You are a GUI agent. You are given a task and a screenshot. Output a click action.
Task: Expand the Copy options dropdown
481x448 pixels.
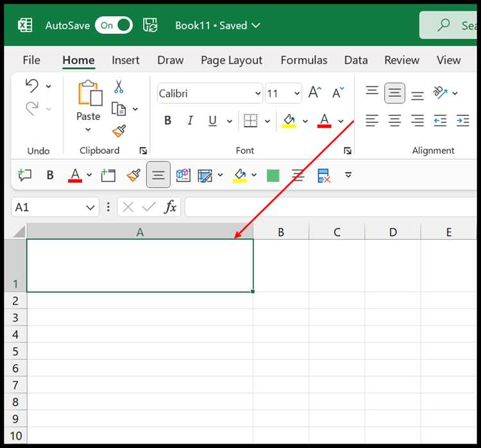pos(135,109)
